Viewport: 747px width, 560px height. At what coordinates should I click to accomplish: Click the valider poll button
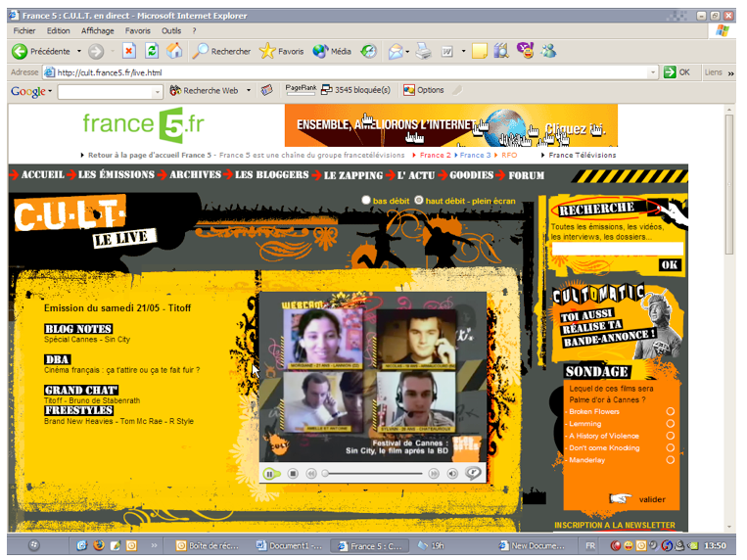(x=652, y=499)
